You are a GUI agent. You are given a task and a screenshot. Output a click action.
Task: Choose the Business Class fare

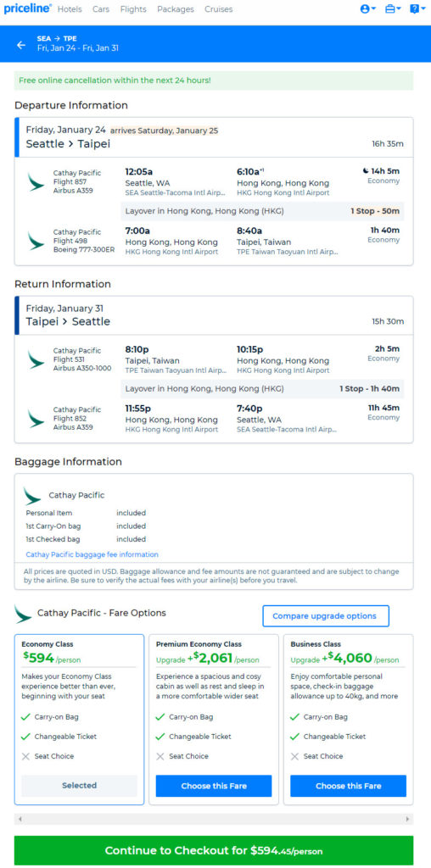pyautogui.click(x=349, y=786)
